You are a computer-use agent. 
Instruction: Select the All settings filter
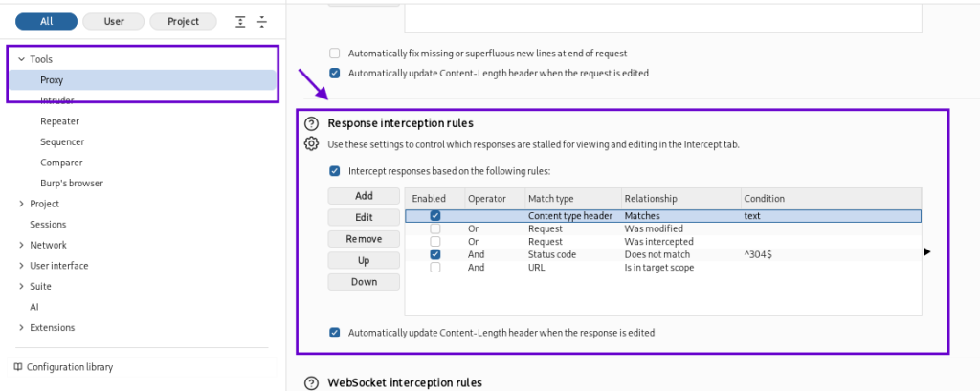[x=46, y=21]
